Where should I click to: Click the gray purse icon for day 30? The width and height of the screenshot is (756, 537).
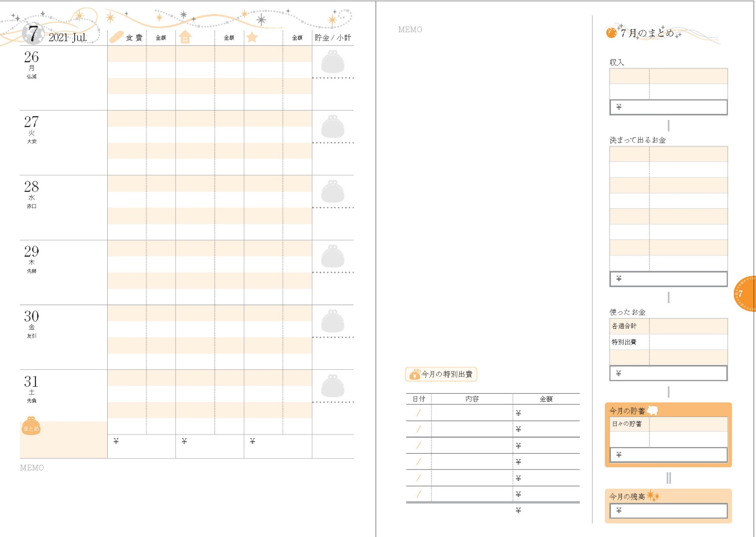(x=333, y=321)
